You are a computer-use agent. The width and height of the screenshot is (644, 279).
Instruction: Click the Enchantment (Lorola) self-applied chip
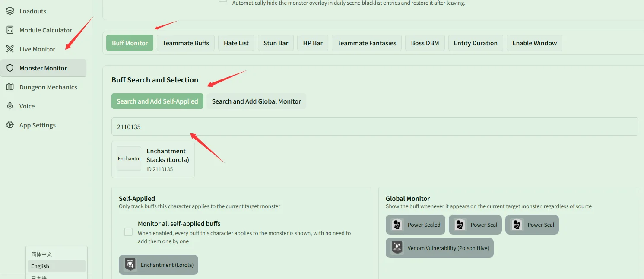[159, 265]
